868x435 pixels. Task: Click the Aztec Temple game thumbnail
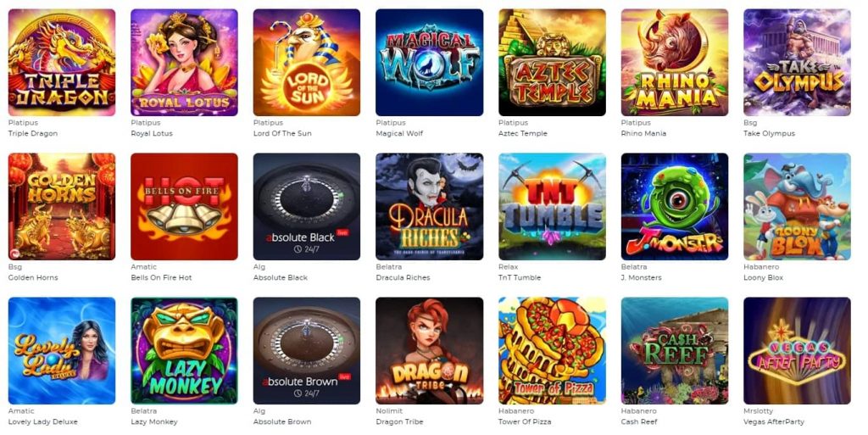[553, 63]
